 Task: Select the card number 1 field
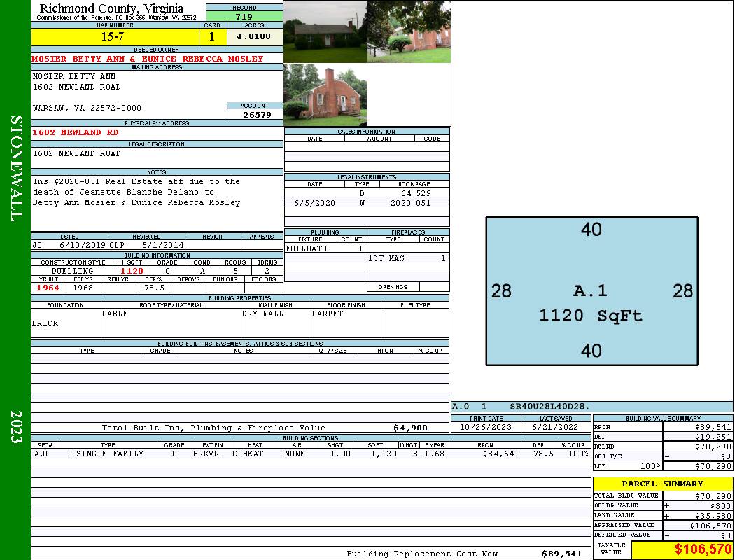212,36
